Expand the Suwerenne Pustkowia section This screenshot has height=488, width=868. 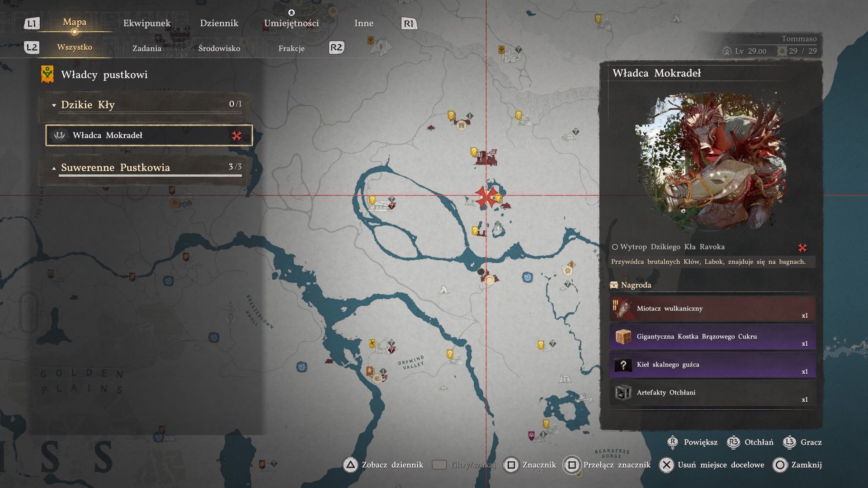(54, 168)
